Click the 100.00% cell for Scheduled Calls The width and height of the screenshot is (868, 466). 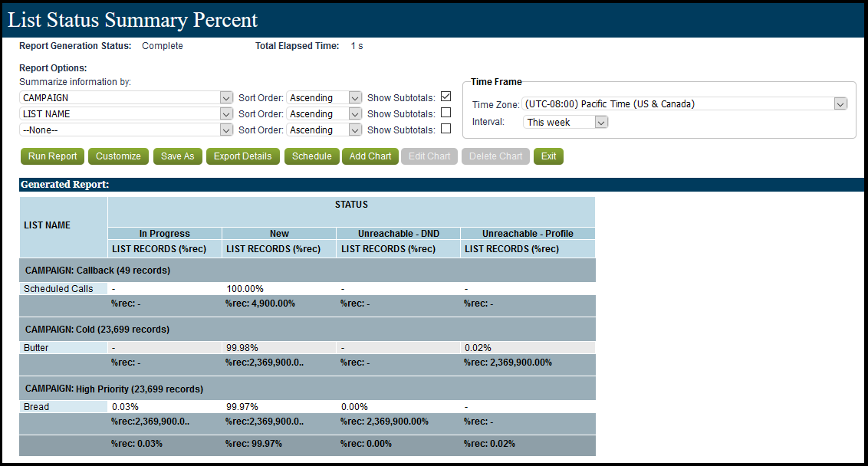(279, 289)
